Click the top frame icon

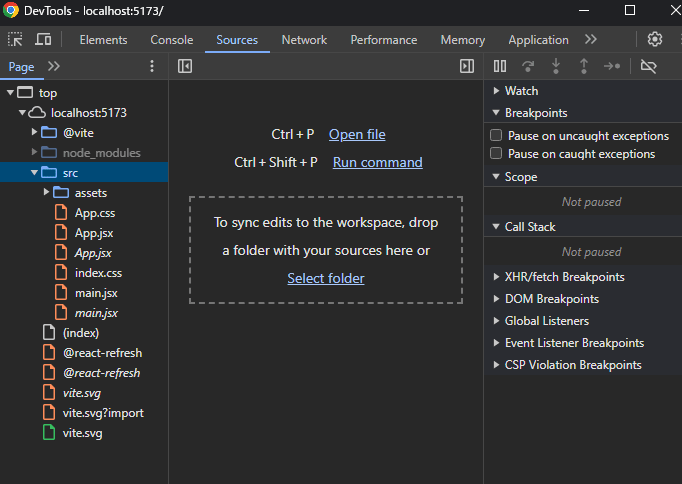[25, 92]
